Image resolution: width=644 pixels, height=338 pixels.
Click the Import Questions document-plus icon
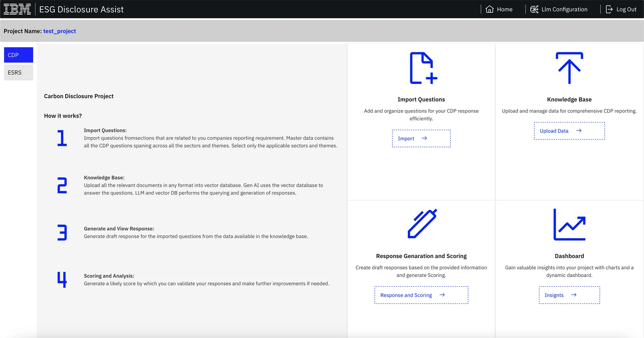(423, 68)
